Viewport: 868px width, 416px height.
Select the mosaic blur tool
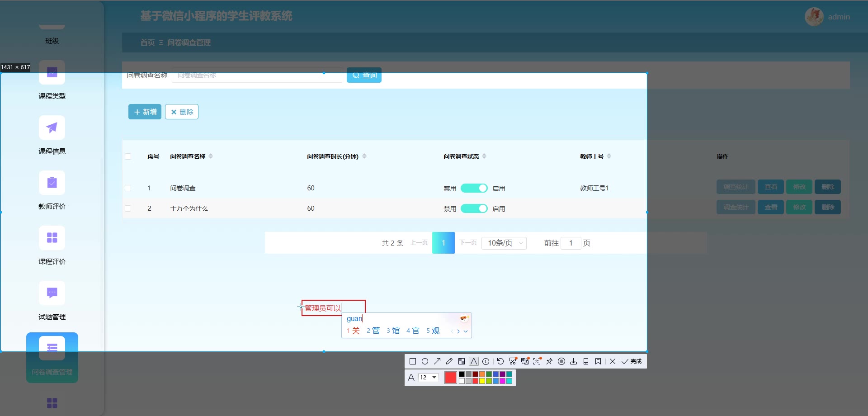[x=462, y=361]
